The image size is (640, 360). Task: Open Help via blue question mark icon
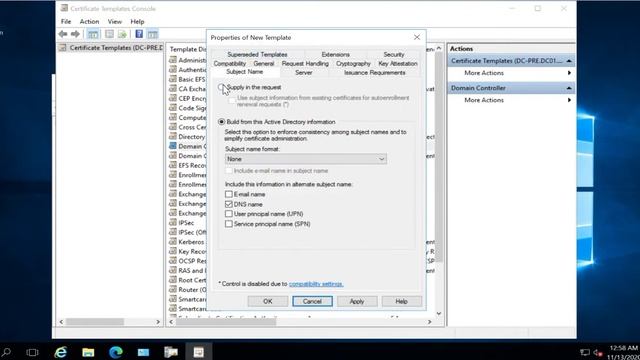[x=139, y=34]
